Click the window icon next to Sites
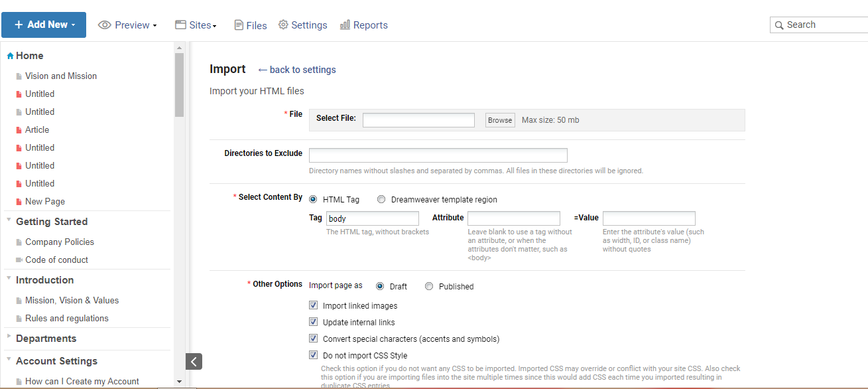This screenshot has height=389, width=868. point(180,25)
